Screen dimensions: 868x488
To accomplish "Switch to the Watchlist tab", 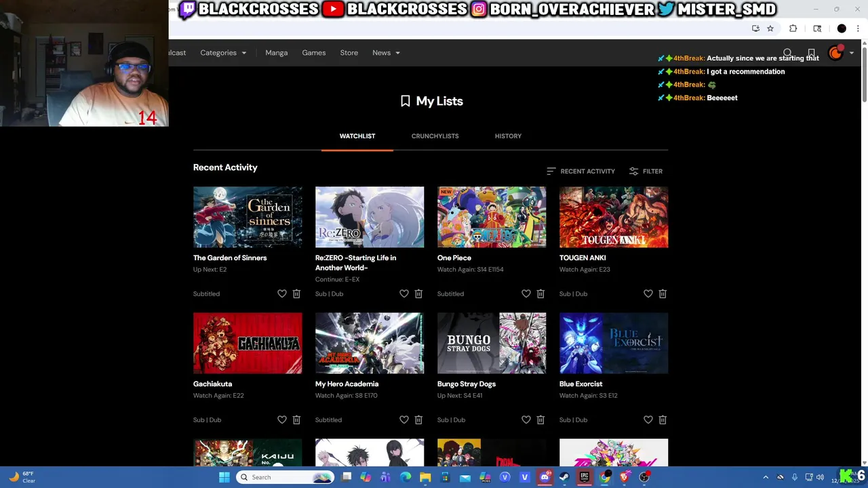I will [357, 136].
